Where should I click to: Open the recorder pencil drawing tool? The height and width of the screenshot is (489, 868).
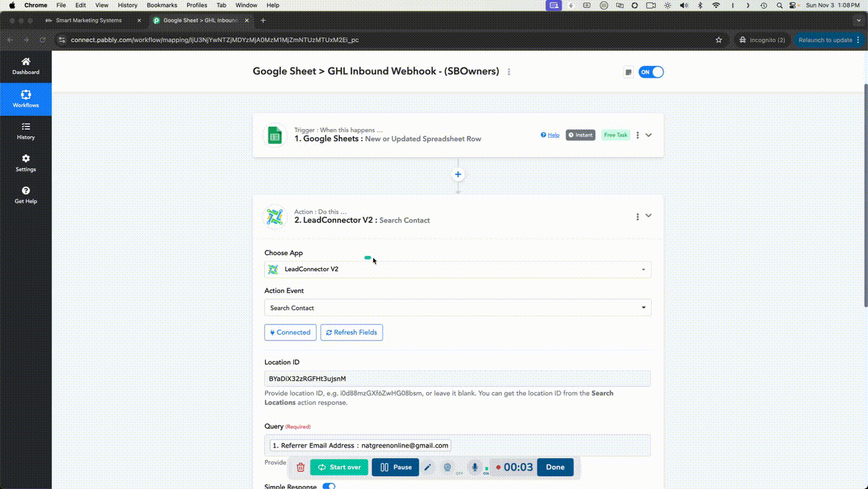tap(428, 467)
